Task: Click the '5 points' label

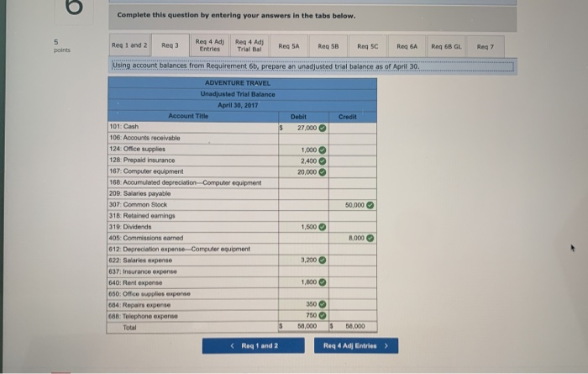Action: pos(62,45)
